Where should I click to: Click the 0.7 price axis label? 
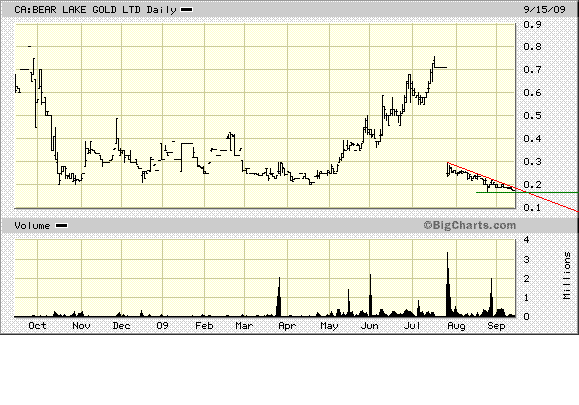532,69
